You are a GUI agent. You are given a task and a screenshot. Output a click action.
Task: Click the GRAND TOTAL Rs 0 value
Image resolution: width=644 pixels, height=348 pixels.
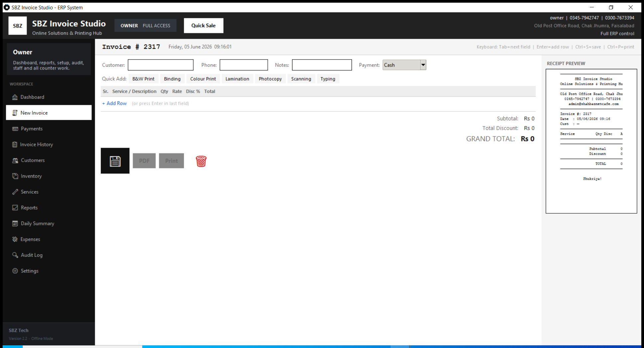528,139
